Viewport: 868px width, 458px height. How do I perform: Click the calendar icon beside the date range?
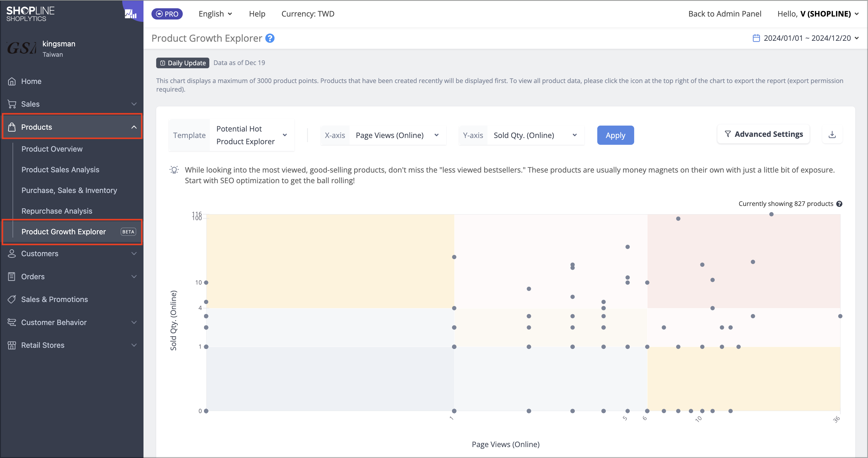pos(756,38)
